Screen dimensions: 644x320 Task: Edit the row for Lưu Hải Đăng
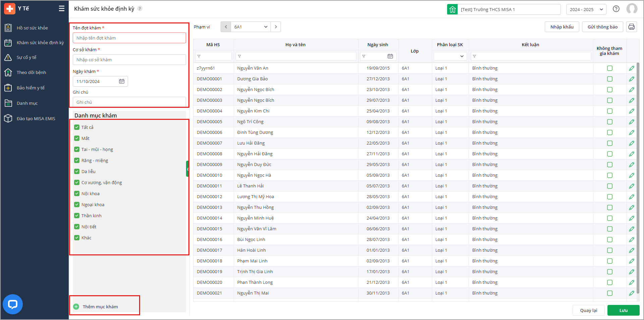tap(632, 143)
